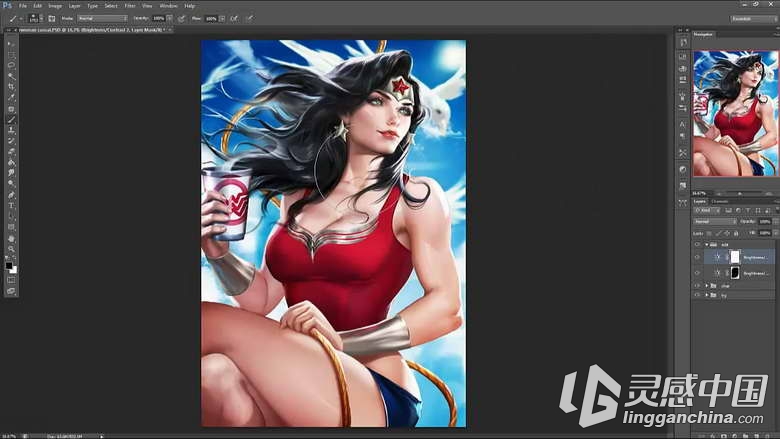The height and width of the screenshot is (439, 780).
Task: Select the Move tool
Action: (11, 44)
